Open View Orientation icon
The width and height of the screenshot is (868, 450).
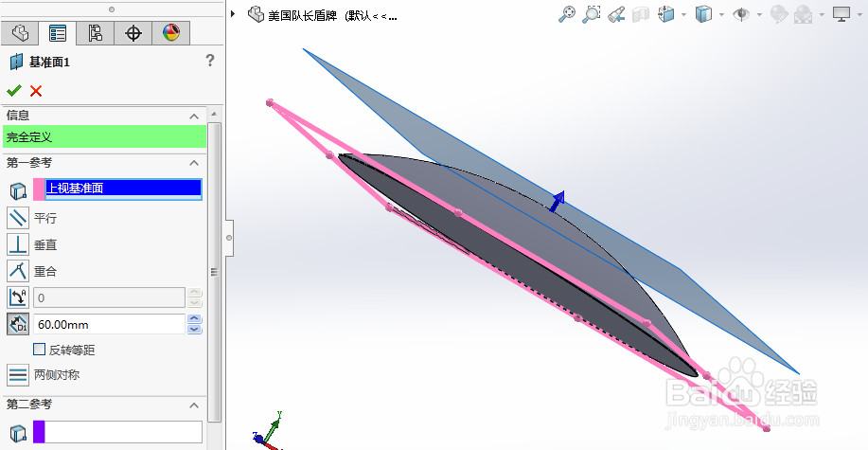666,14
